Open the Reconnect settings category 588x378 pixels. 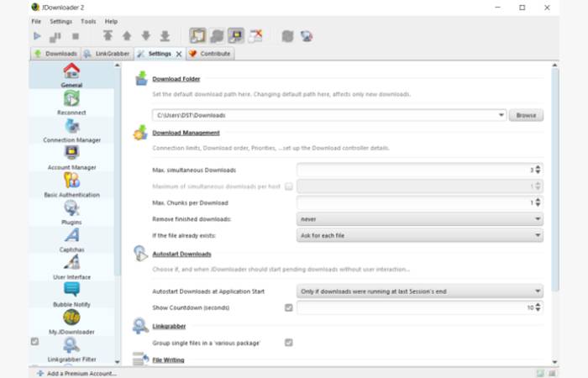point(71,103)
